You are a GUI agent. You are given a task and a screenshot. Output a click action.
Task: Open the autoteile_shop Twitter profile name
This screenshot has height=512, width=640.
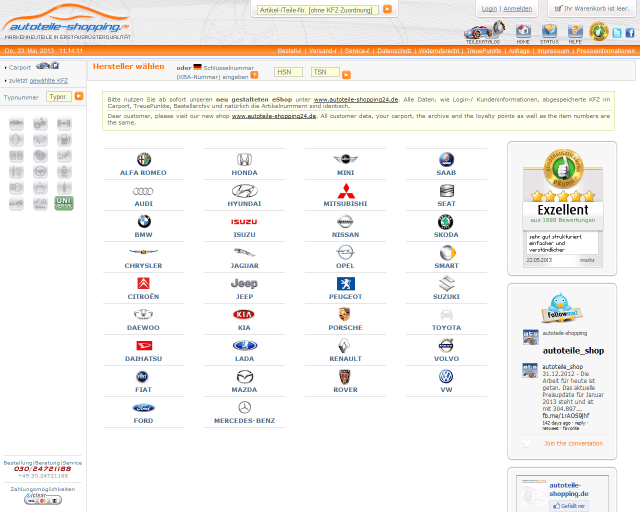pos(573,350)
